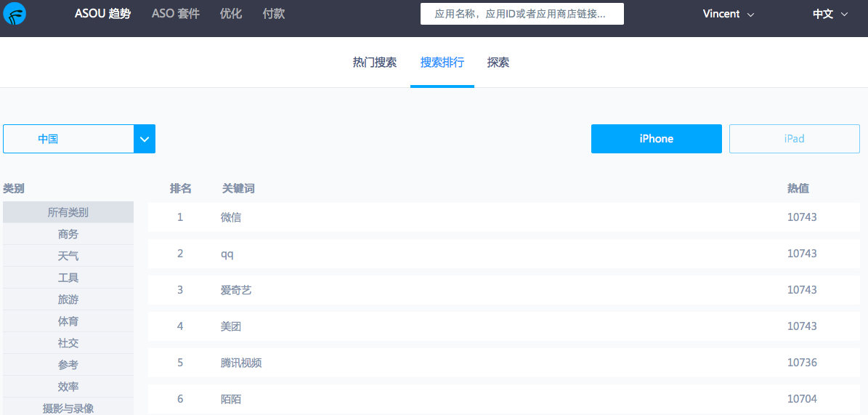Screen dimensions: 868x415
Task: Open the ASOU 趋势 menu
Action: (x=103, y=14)
